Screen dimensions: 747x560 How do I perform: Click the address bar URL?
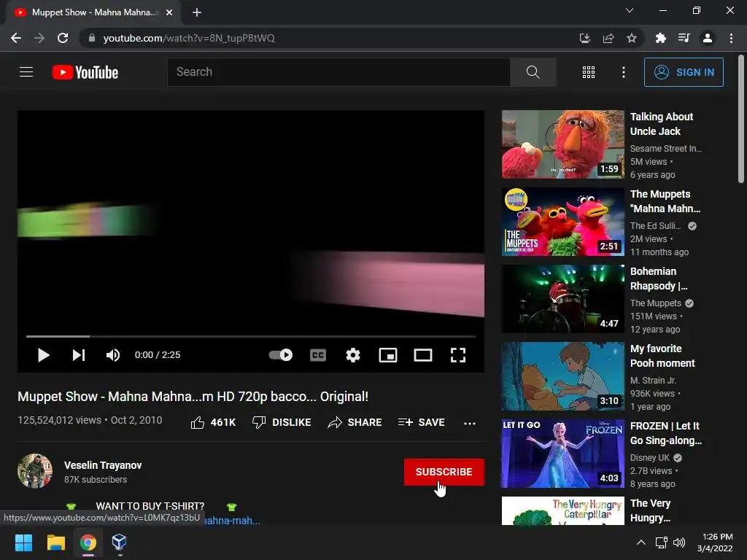tap(189, 38)
